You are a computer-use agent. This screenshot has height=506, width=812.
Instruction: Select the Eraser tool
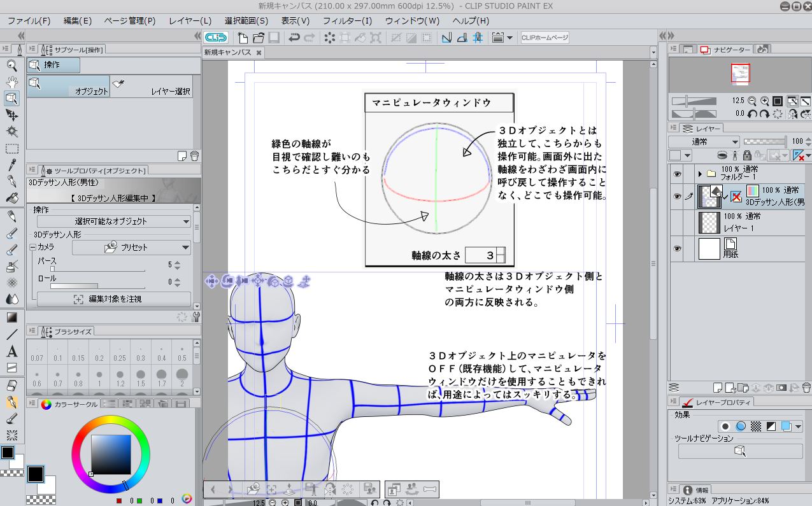coord(11,386)
